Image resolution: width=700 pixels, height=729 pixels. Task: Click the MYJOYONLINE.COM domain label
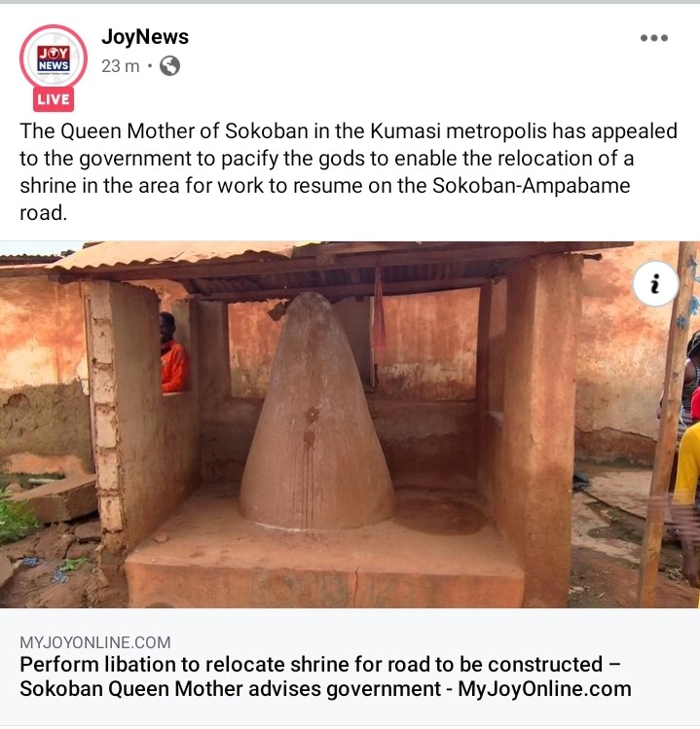94,642
